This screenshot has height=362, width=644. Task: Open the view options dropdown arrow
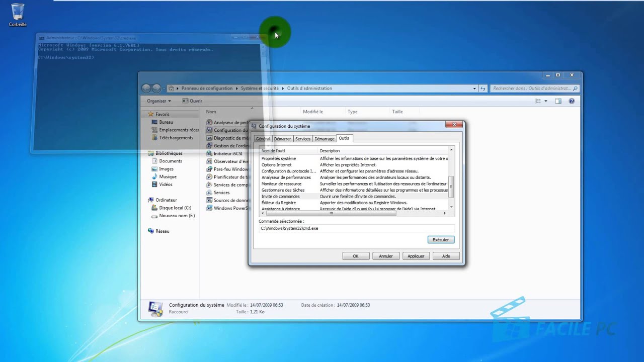point(546,101)
